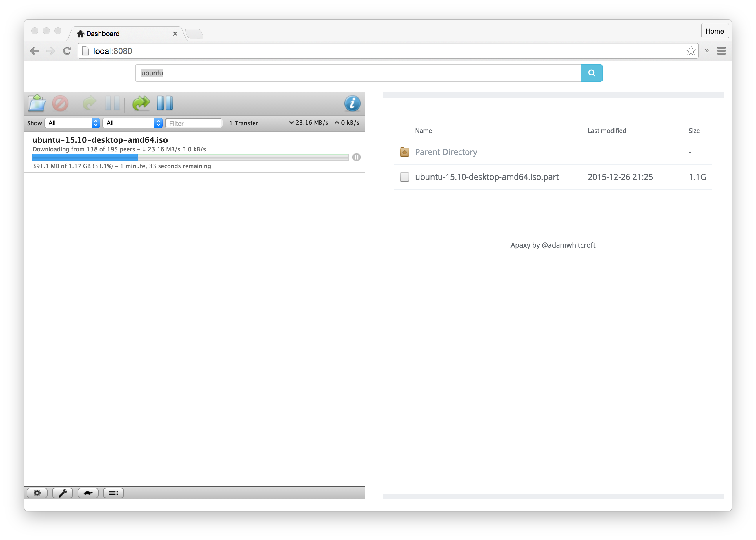Viewport: 756px width, 540px height.
Task: Pause the ubuntu-15.10 download progress bar
Action: (355, 157)
